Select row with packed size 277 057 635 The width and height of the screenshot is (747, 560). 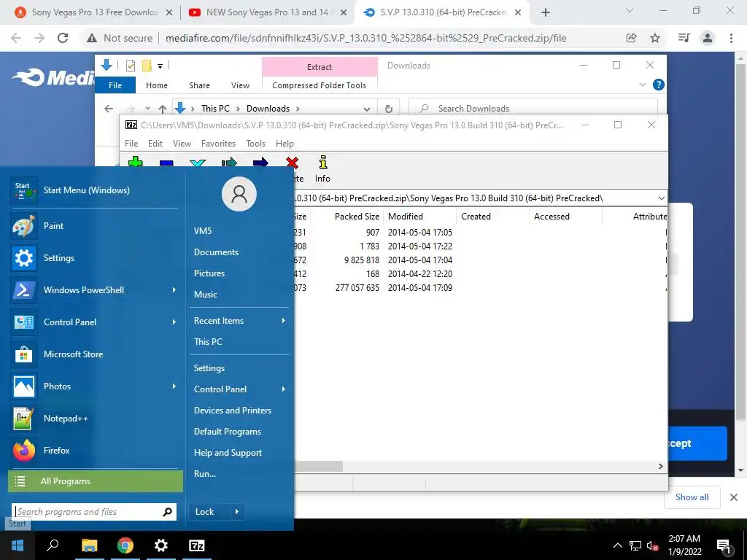click(x=480, y=287)
